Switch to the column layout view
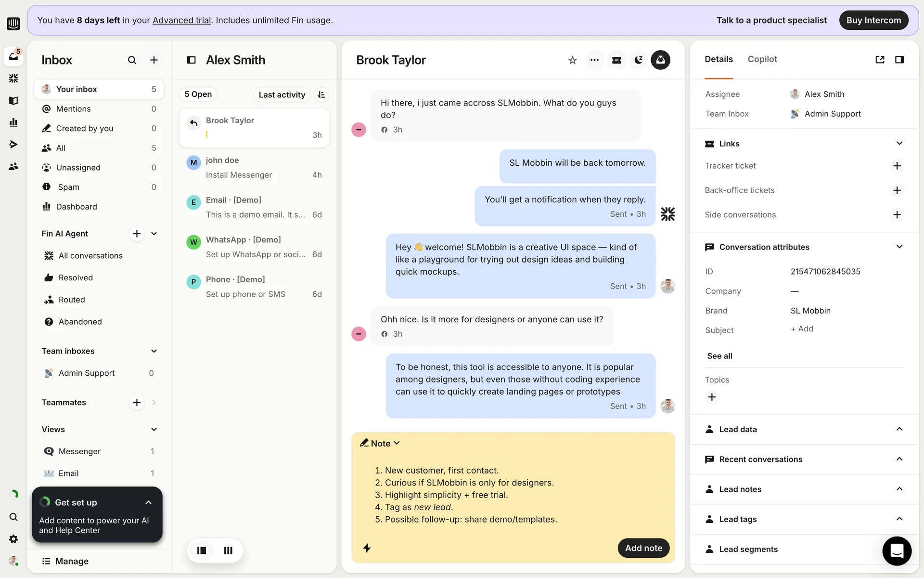The width and height of the screenshot is (924, 578). point(228,550)
